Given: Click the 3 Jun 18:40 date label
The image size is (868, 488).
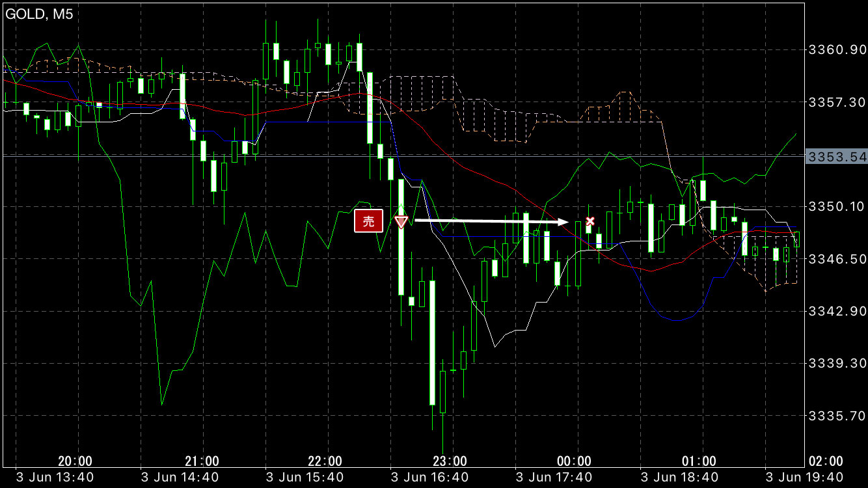Looking at the screenshot, I should pyautogui.click(x=681, y=477).
